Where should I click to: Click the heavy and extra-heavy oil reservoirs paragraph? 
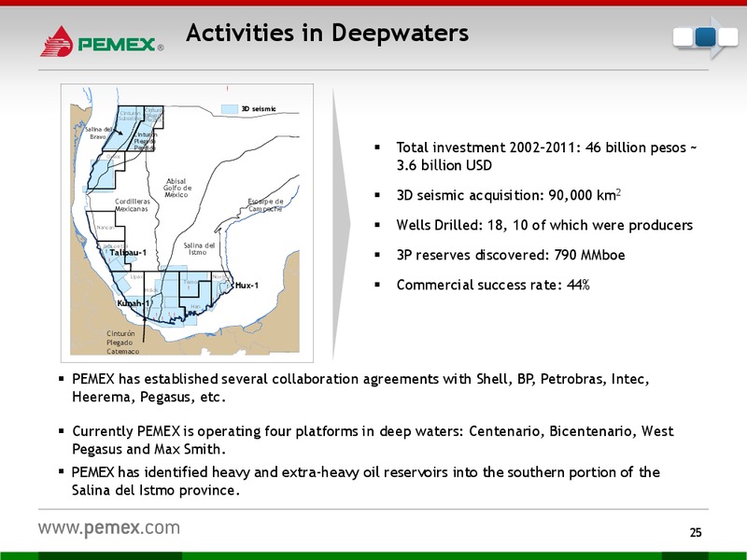click(x=366, y=481)
